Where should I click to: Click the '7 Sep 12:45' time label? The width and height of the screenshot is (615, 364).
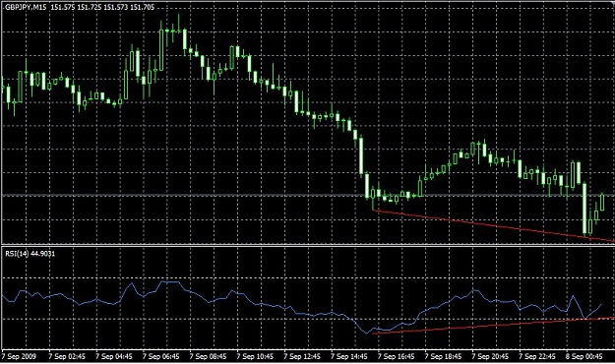302,356
